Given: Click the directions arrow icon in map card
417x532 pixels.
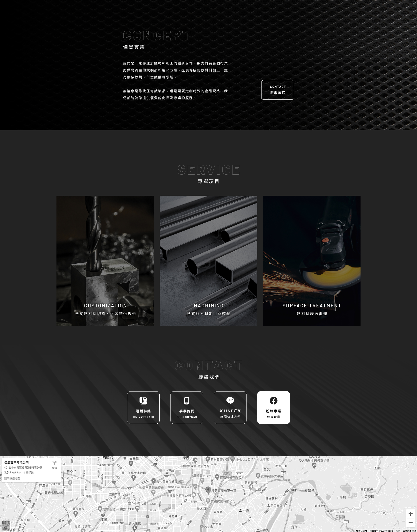Looking at the screenshot, I should point(55,463).
